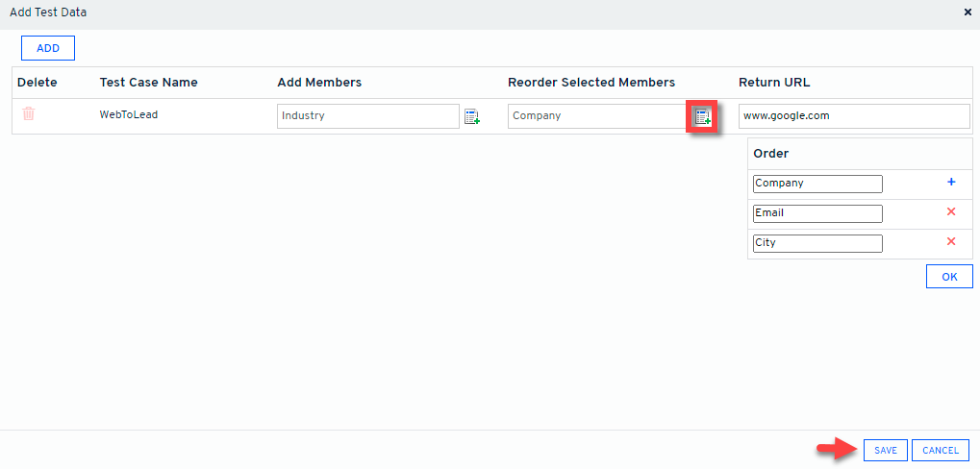Select the City order text box
The width and height of the screenshot is (980, 469).
(817, 243)
